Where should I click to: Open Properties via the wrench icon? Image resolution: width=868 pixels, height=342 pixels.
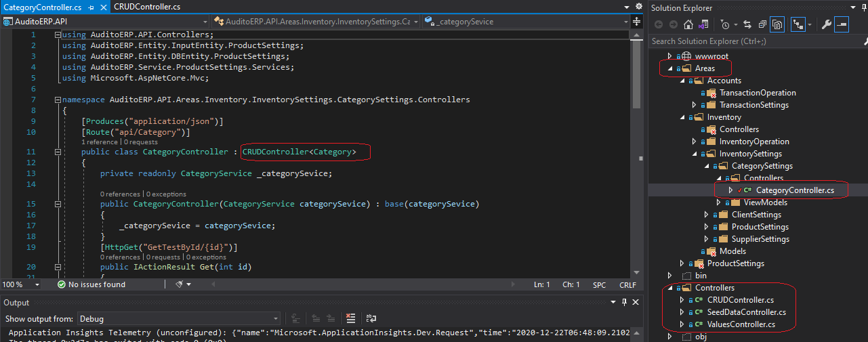(x=826, y=25)
